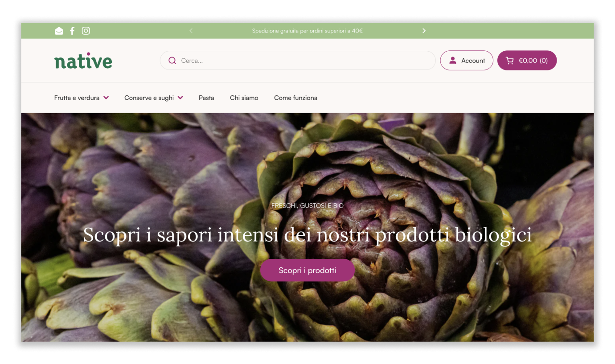The image size is (615, 364).
Task: Open the cart showing €0,00 (0)
Action: pyautogui.click(x=527, y=61)
